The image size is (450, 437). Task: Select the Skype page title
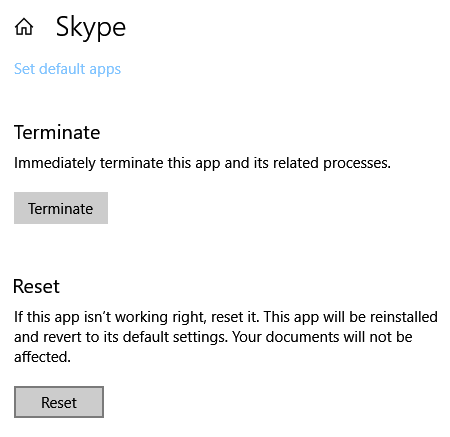click(91, 28)
